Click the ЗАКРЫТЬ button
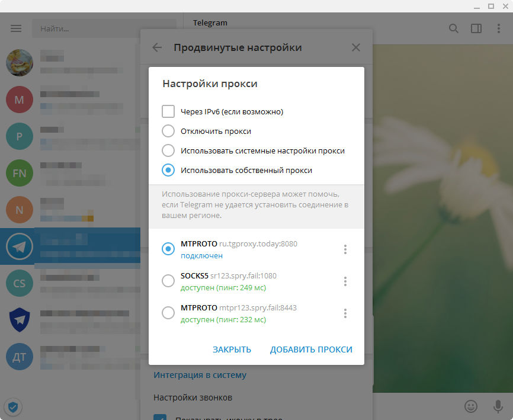Viewport: 513px width, 420px height. coord(232,350)
